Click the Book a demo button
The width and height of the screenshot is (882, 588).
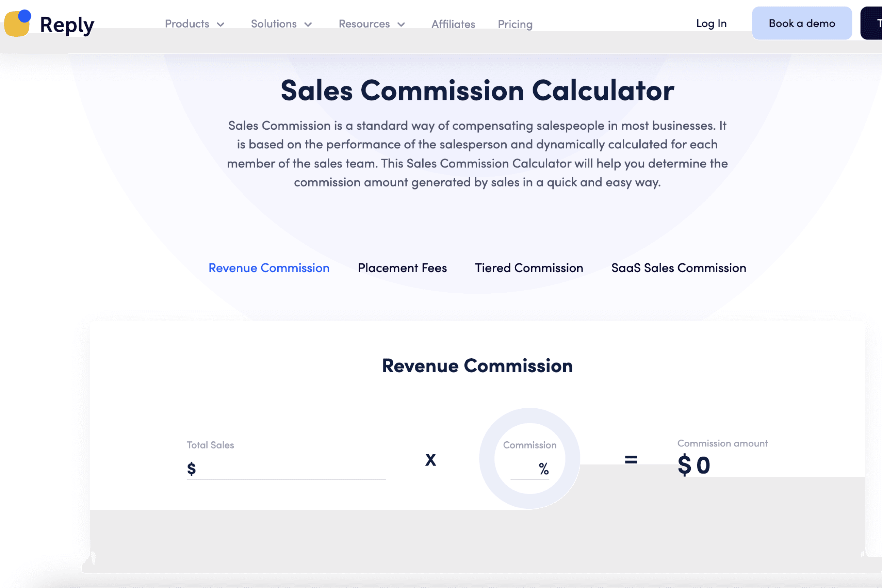[802, 23]
